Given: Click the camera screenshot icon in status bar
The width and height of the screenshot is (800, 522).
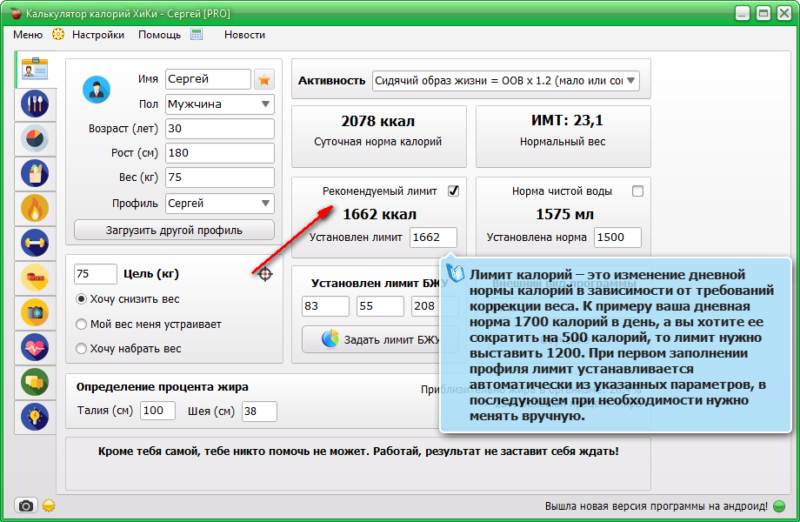Looking at the screenshot, I should click(x=26, y=505).
